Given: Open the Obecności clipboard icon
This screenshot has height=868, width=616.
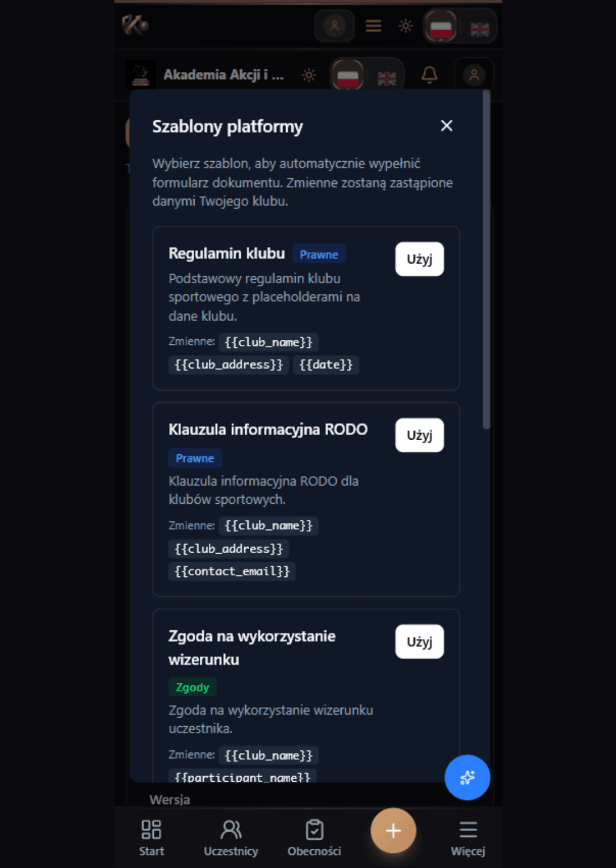Looking at the screenshot, I should point(315,830).
